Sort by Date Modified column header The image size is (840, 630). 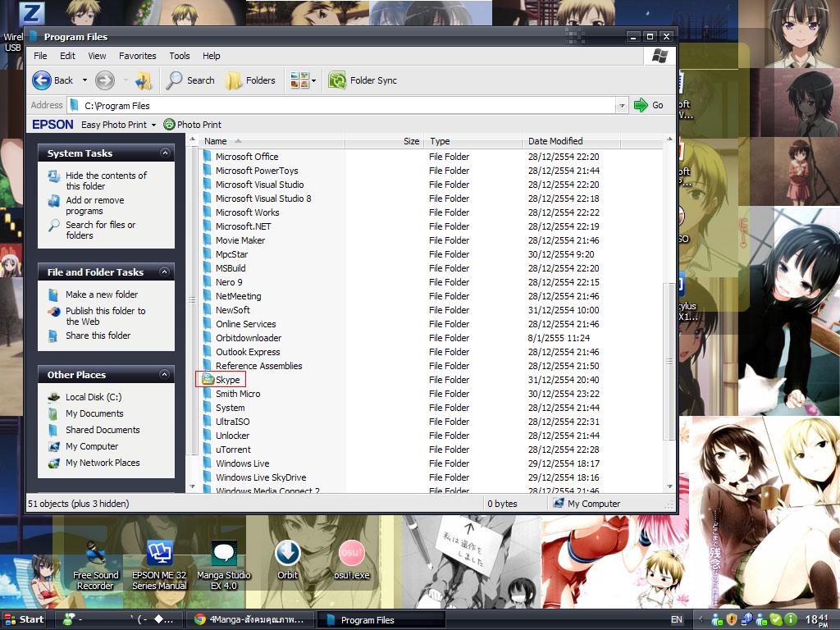[x=571, y=141]
